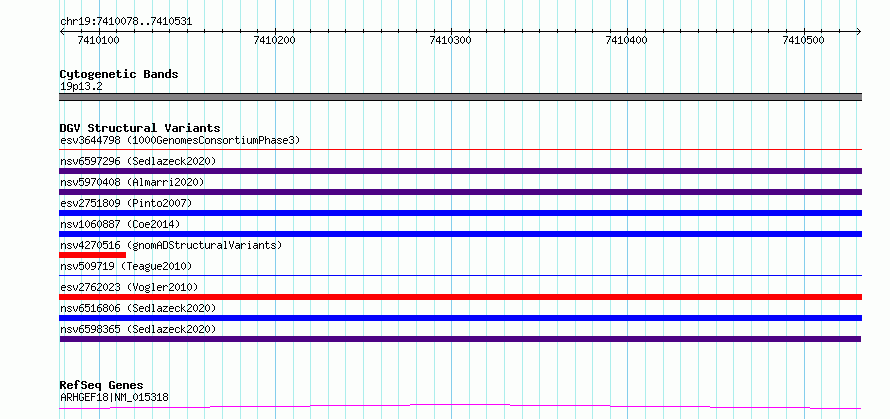The width and height of the screenshot is (890, 419).
Task: Click the gray 19p13.2 cytogenetic band bar
Action: click(460, 97)
